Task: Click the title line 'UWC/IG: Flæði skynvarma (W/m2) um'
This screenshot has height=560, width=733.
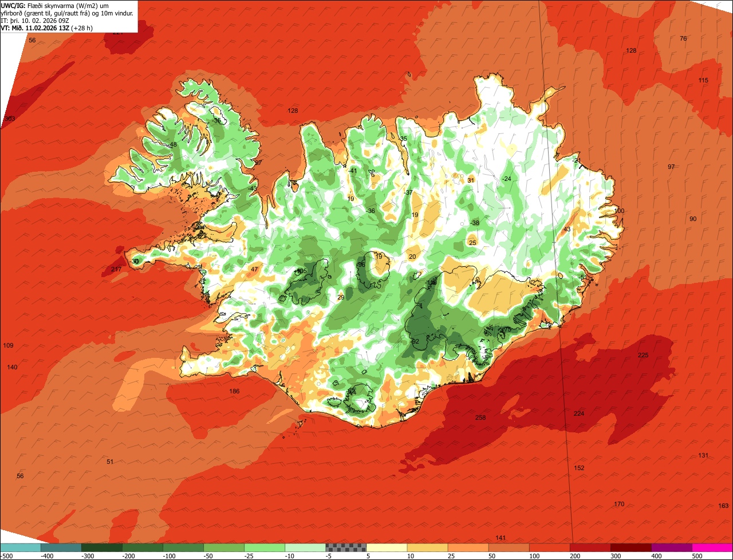Action: 54,6
